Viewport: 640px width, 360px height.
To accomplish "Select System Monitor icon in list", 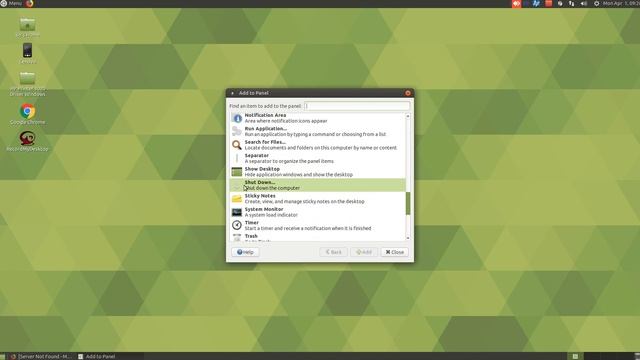I will pyautogui.click(x=237, y=212).
